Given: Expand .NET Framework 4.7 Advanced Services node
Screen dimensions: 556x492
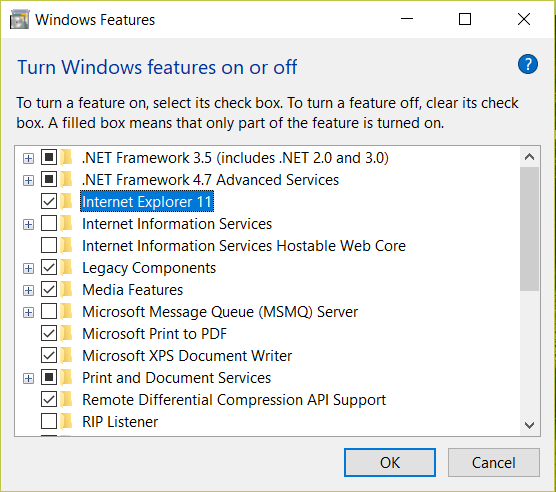Looking at the screenshot, I should point(28,180).
